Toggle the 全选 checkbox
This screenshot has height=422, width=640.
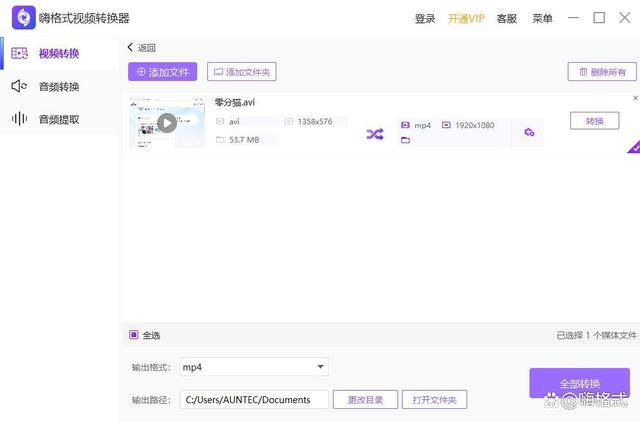133,335
